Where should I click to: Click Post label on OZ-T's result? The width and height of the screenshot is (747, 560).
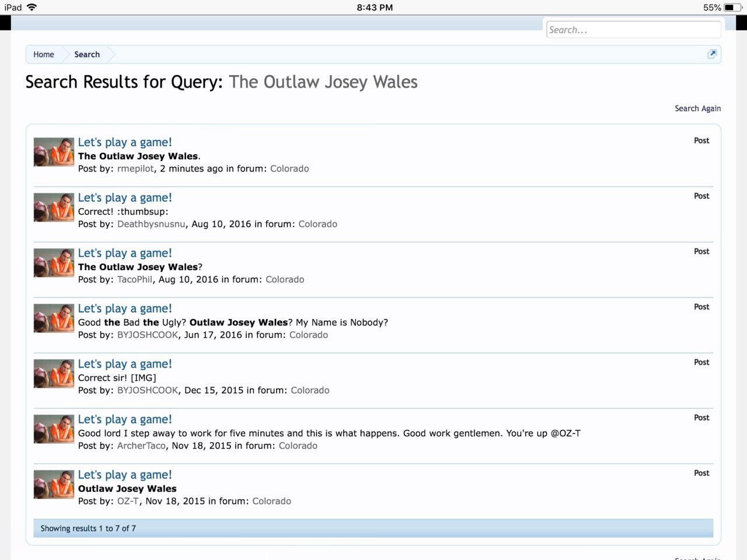tap(701, 473)
